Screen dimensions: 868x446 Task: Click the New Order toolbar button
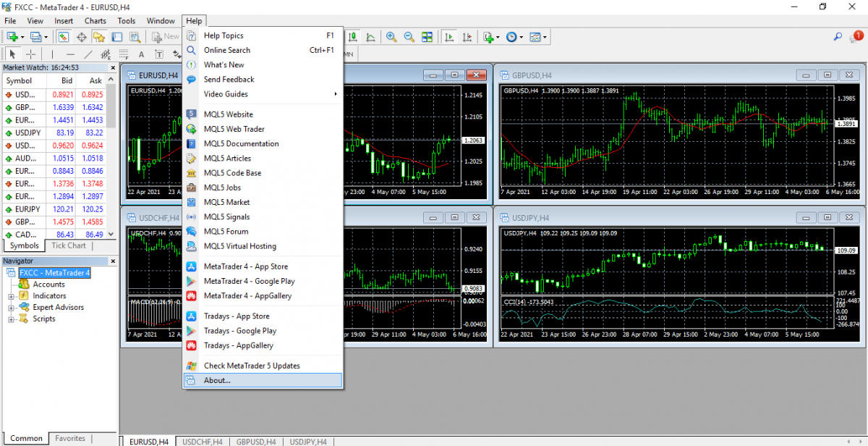(x=166, y=36)
